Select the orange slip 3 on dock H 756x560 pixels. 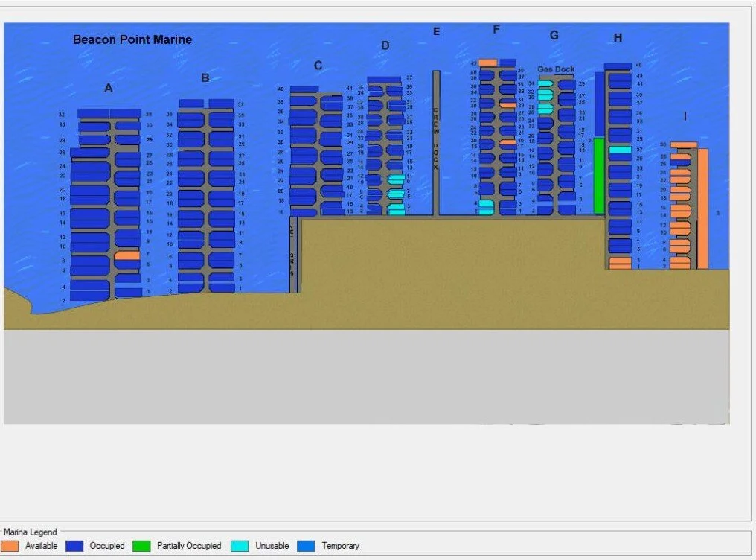620,261
